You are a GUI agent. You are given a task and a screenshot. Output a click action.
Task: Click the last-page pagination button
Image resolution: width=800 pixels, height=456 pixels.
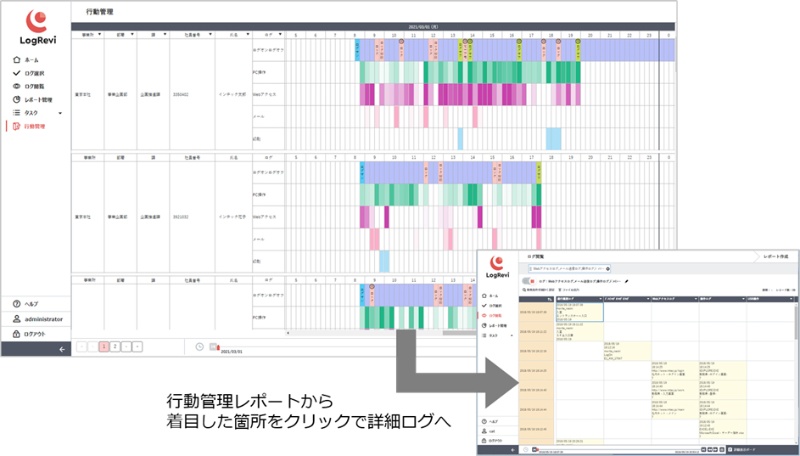(137, 347)
